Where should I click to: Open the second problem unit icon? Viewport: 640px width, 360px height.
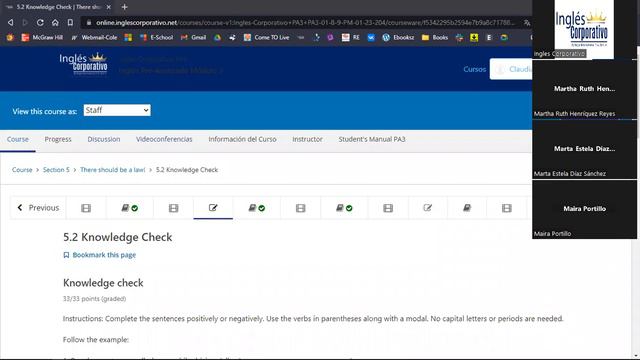pyautogui.click(x=427, y=208)
